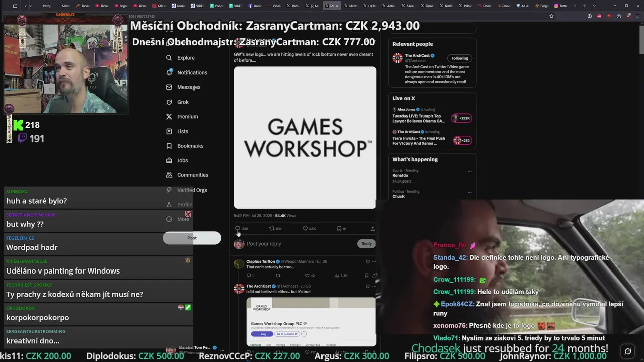This screenshot has height=362, width=644.
Task: Repost the Games Workshop tweet (150)
Action: (x=275, y=228)
